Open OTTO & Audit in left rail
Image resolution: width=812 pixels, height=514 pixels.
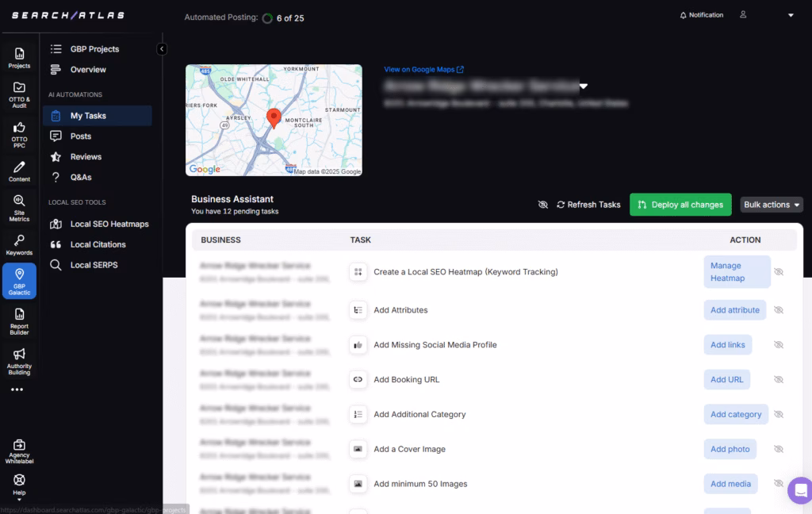click(x=19, y=93)
